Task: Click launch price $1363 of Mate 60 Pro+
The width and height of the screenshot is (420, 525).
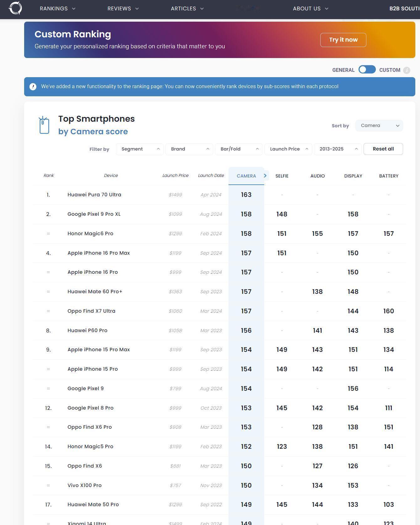Action: tap(175, 292)
